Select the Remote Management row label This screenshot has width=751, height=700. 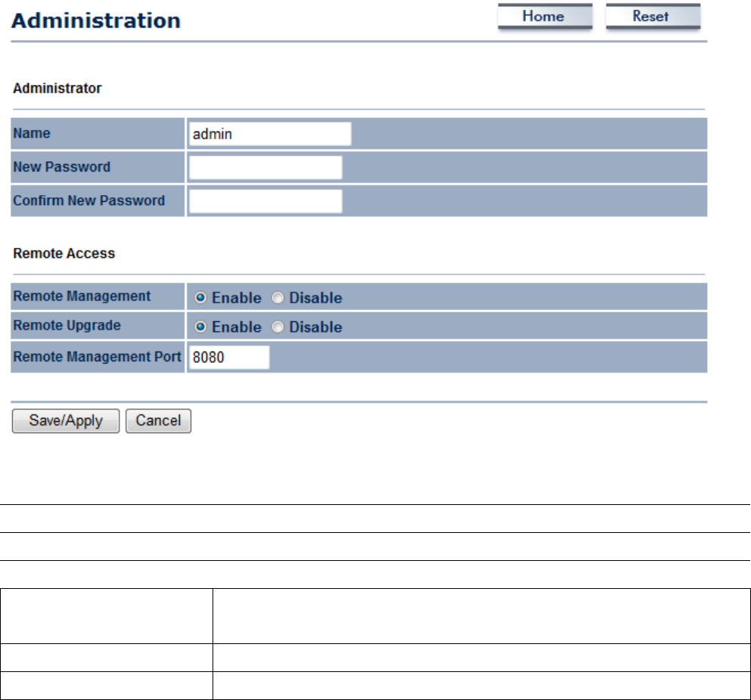click(x=82, y=296)
